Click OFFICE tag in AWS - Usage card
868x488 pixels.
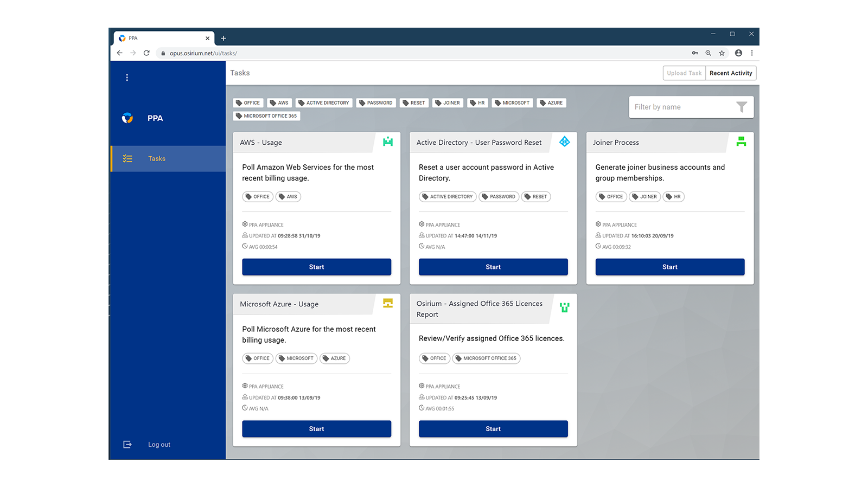pyautogui.click(x=258, y=197)
